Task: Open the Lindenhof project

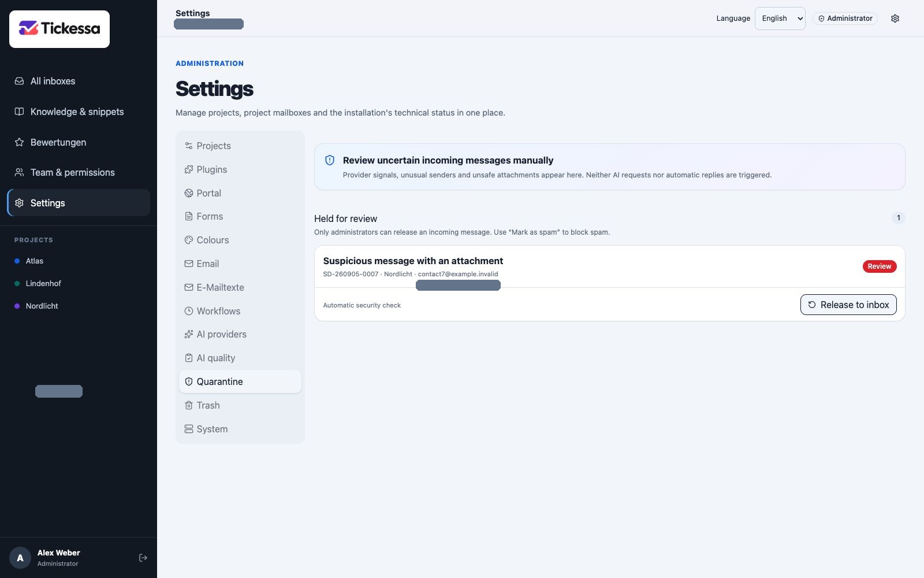Action: 79,283
